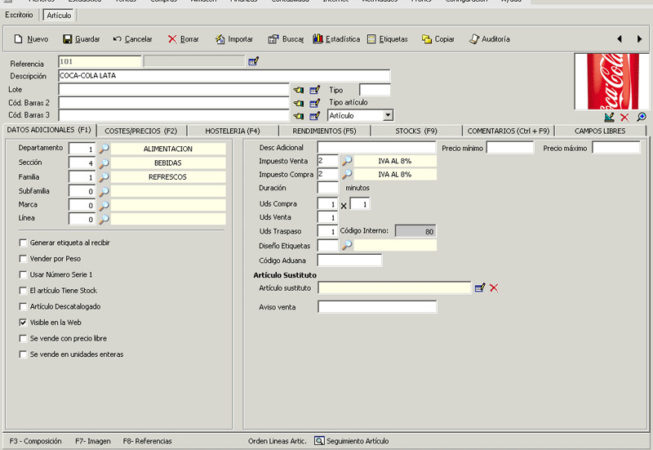The image size is (653, 450).
Task: Undo changes with the Cancelar icon
Action: coord(117,39)
